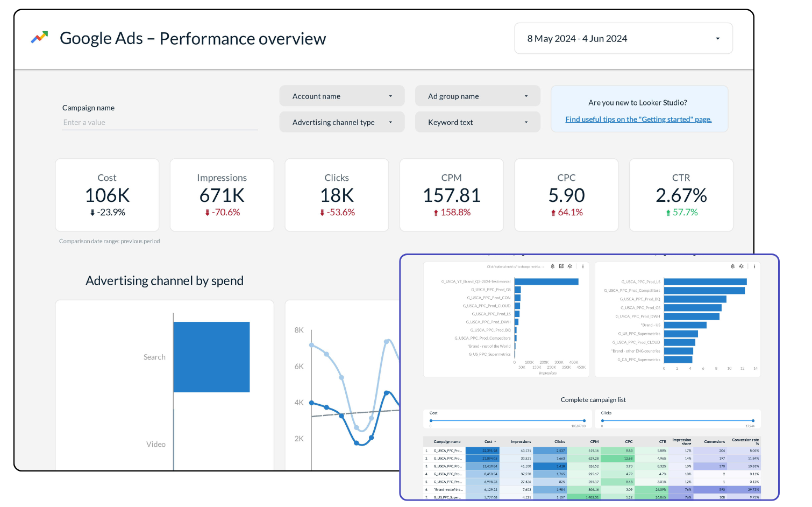Click the Looker Studio logo icon
The image size is (812, 507).
point(39,38)
